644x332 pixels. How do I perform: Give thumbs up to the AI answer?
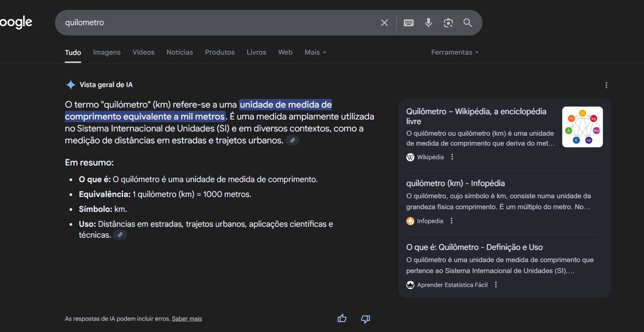click(x=342, y=319)
